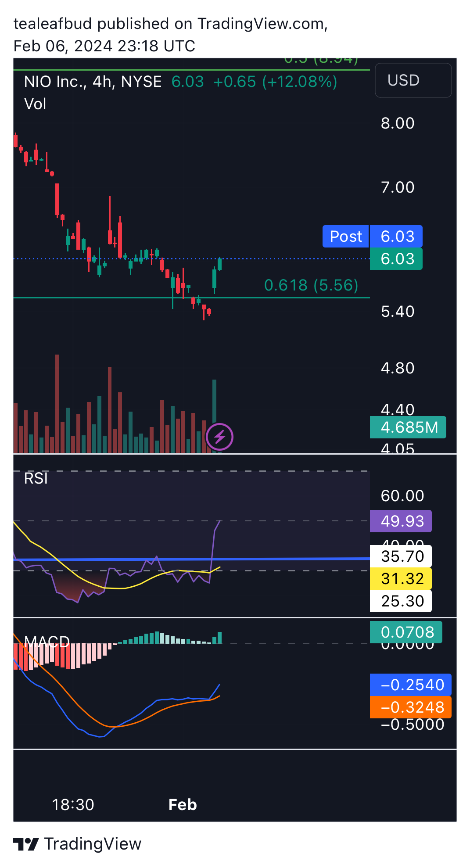
Task: Click the 5.40 price axis label
Action: click(398, 312)
